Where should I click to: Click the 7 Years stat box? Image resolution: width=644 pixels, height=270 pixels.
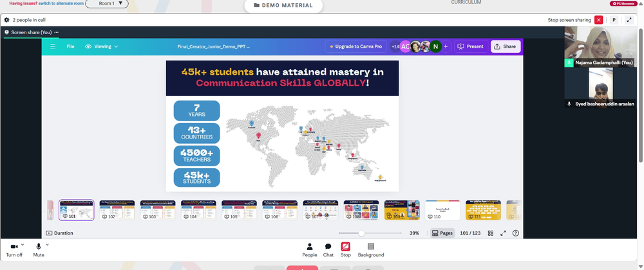point(196,111)
